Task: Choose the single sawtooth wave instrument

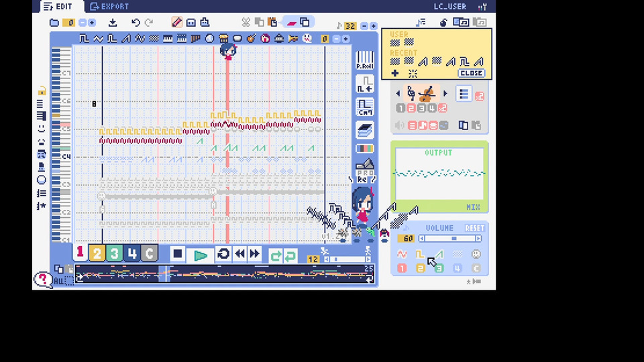Action: click(x=126, y=39)
